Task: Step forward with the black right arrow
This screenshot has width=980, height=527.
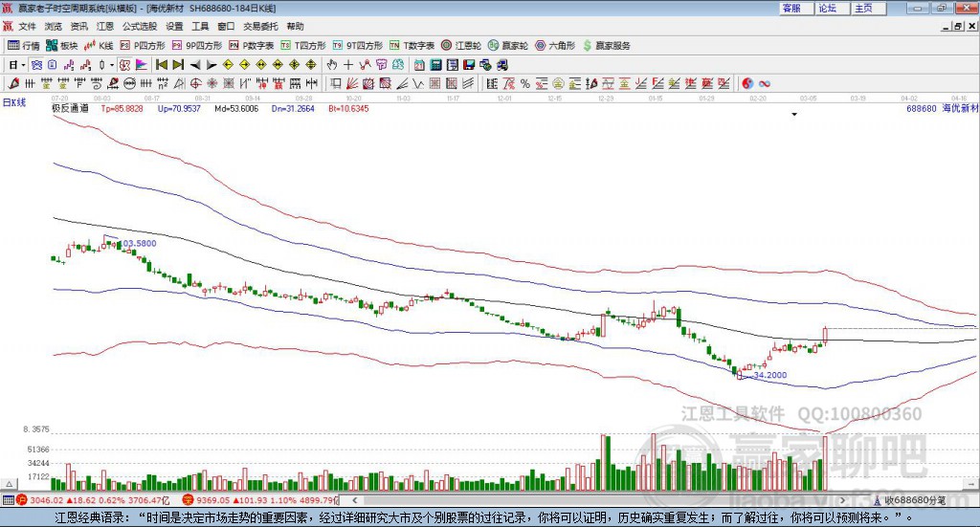Action: [x=212, y=65]
